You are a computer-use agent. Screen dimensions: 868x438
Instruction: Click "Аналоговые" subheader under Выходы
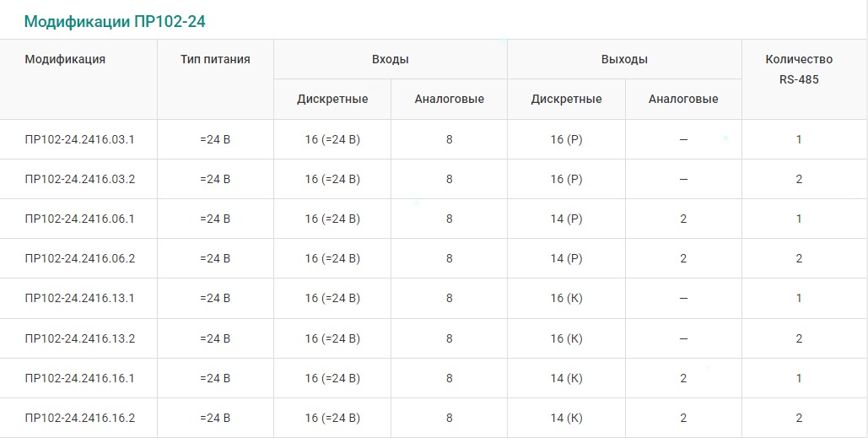[x=683, y=99]
